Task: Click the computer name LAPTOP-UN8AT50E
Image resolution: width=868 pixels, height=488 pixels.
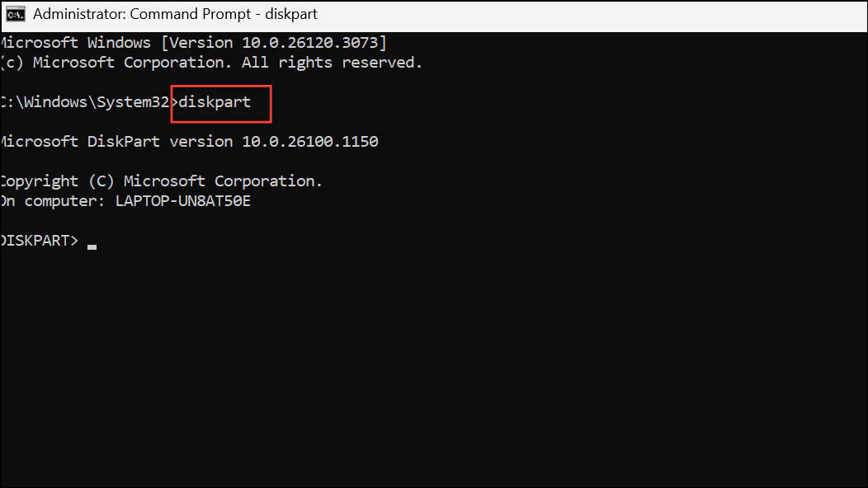Action: click(x=183, y=201)
